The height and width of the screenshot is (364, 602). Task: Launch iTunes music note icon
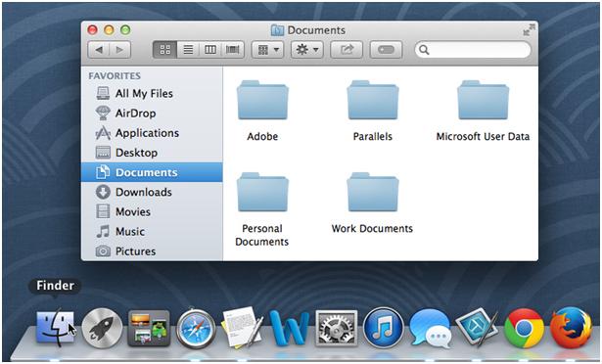383,328
